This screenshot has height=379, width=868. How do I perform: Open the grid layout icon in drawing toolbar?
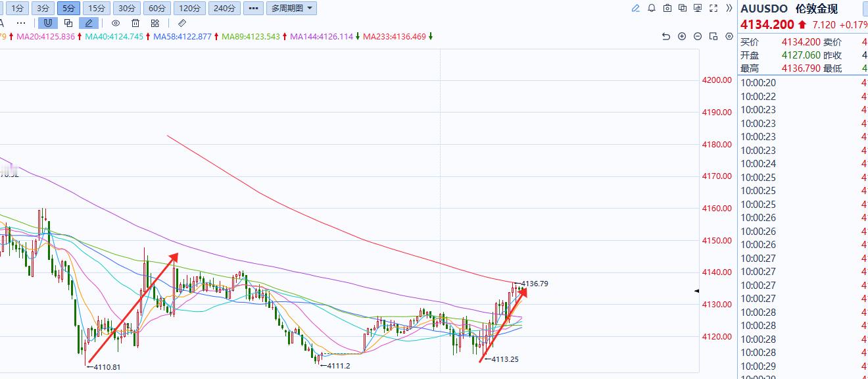click(156, 23)
